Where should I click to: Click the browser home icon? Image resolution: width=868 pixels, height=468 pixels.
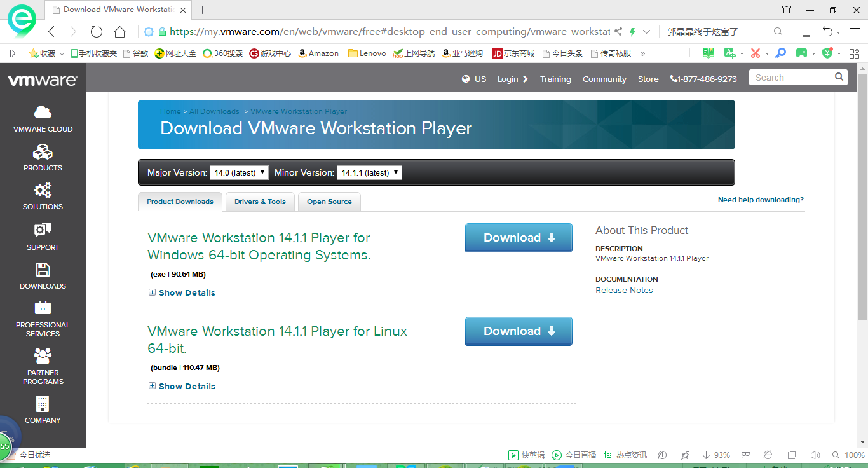click(119, 32)
